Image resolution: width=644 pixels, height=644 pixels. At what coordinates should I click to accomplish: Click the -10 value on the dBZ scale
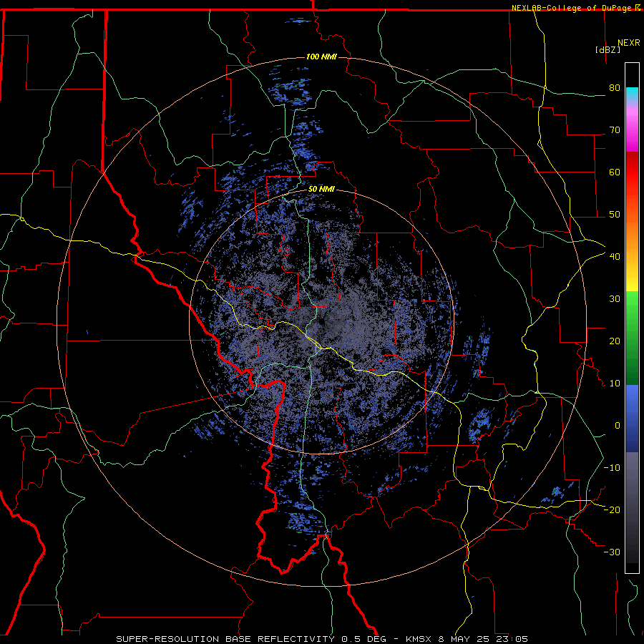tap(612, 467)
